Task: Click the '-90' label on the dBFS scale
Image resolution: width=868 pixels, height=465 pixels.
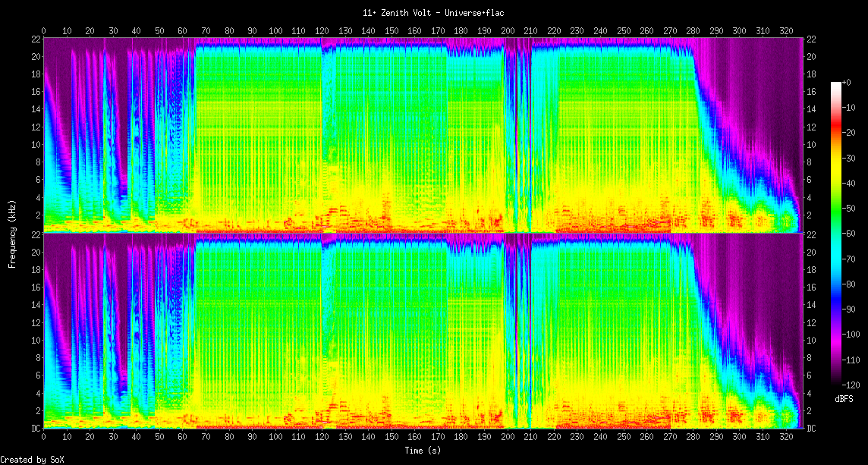Action: pos(850,308)
